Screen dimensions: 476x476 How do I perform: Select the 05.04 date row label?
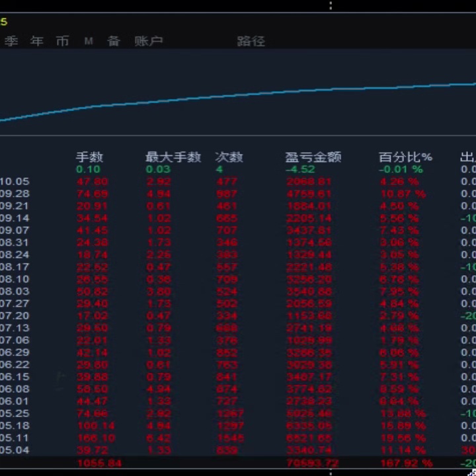pyautogui.click(x=15, y=450)
